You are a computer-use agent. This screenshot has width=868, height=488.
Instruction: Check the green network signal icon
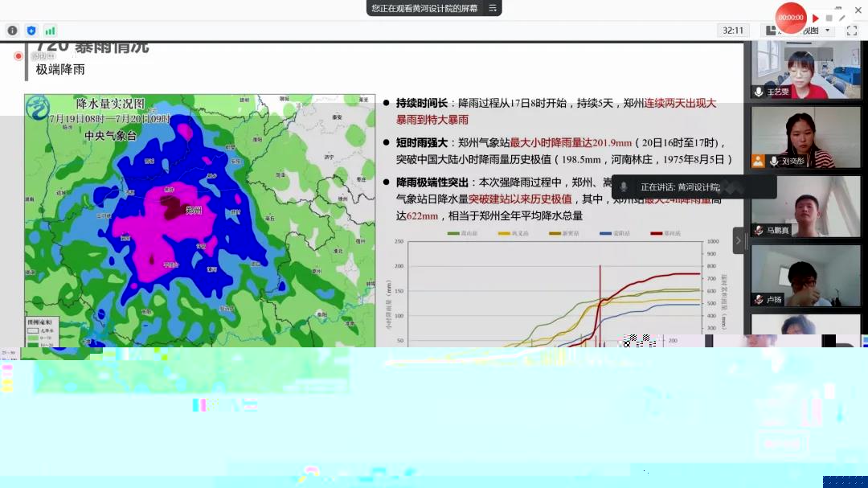pos(50,31)
